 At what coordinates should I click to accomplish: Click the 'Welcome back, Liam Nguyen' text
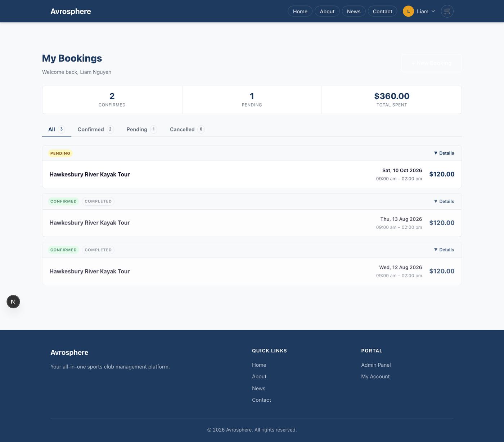[77, 72]
